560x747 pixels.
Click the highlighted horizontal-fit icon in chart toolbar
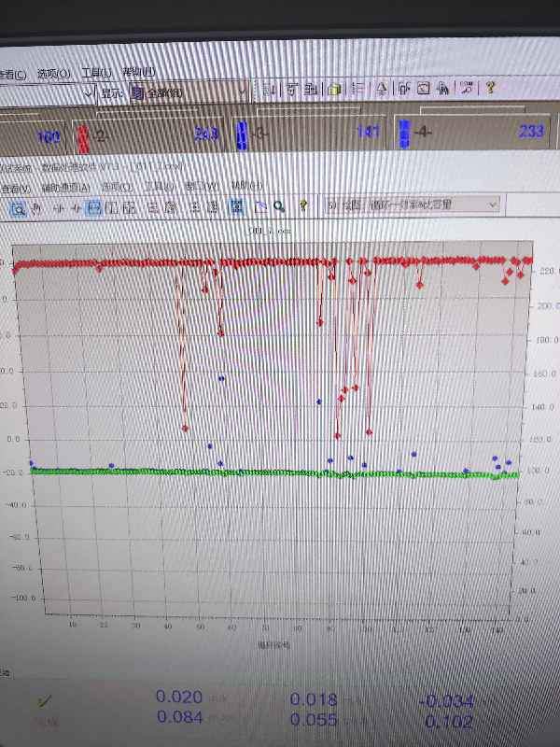(94, 207)
